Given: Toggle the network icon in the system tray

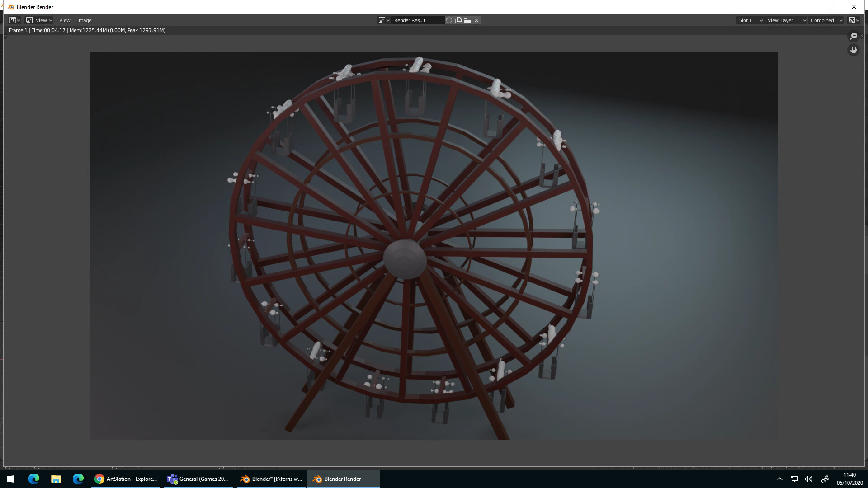Looking at the screenshot, I should [x=793, y=479].
